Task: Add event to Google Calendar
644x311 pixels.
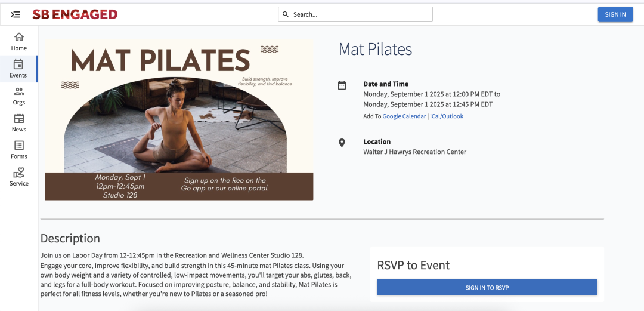Action: pyautogui.click(x=404, y=116)
